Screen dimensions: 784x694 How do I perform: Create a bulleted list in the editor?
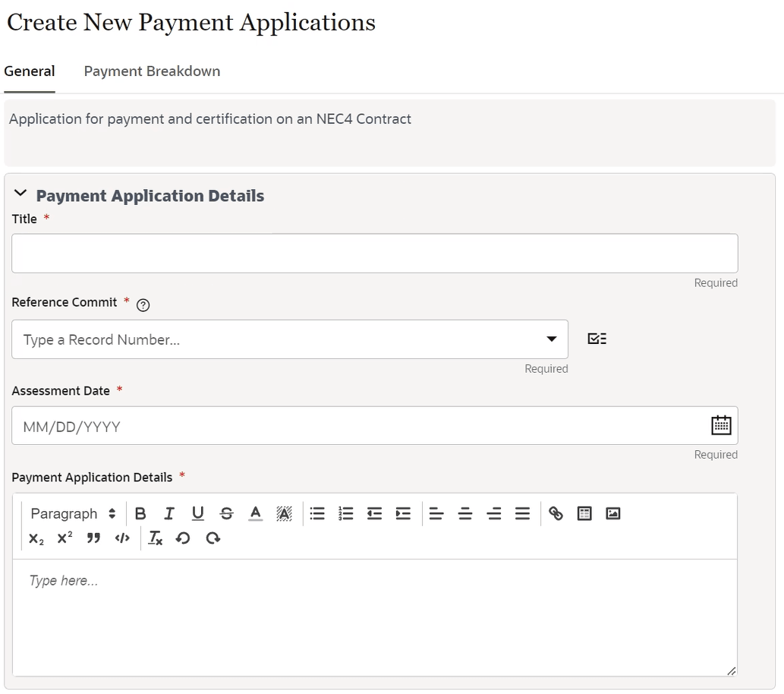pos(317,513)
